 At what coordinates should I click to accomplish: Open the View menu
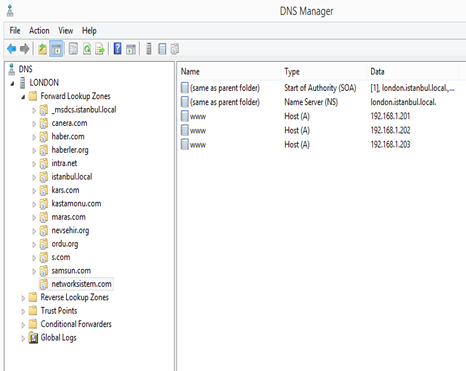(66, 31)
